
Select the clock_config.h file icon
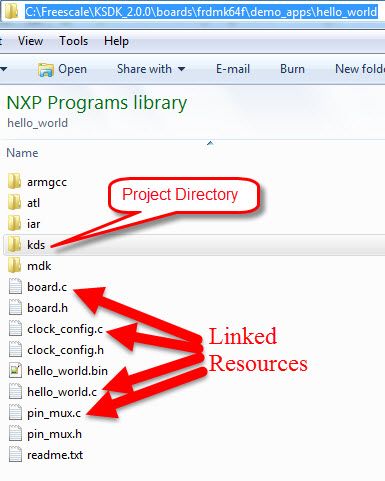[15, 350]
